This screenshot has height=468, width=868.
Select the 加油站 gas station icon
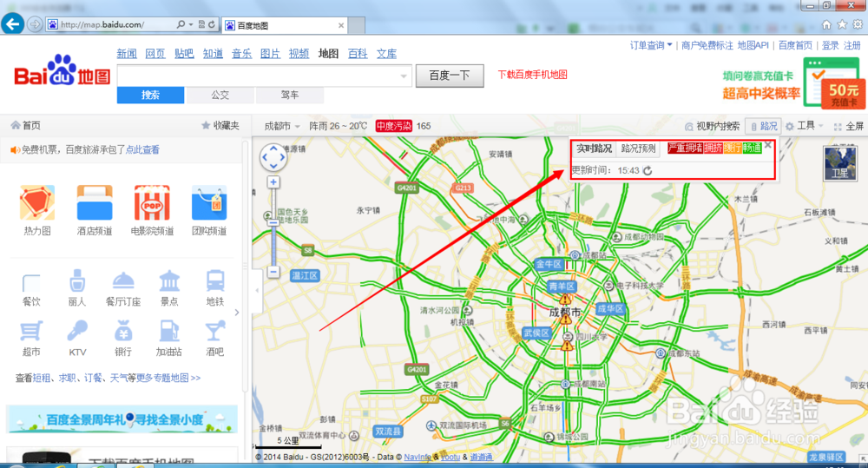tap(169, 331)
